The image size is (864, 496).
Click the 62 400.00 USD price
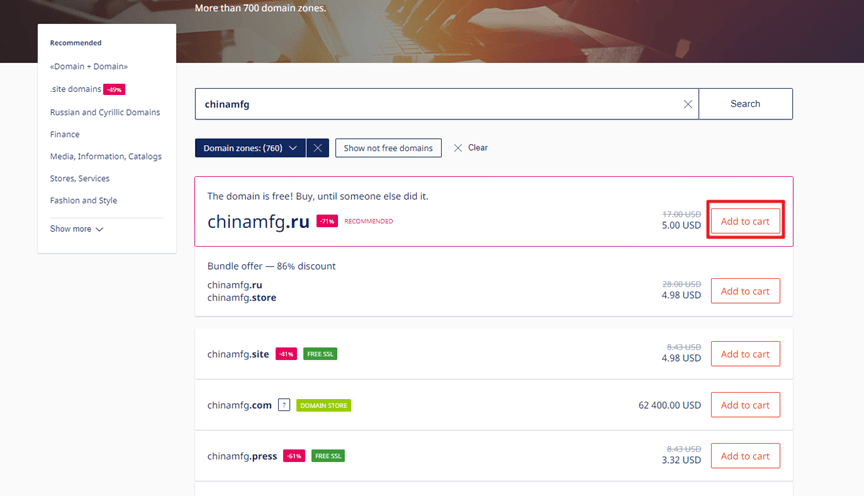[669, 405]
